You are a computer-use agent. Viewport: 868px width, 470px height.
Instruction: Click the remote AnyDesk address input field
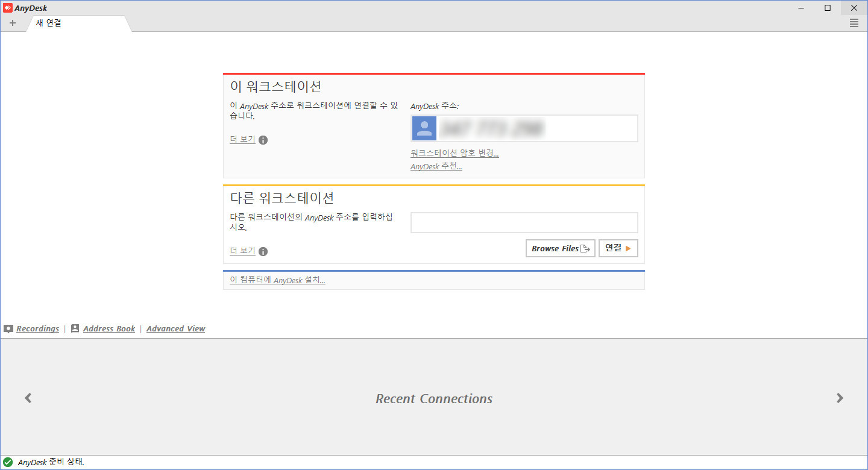[524, 222]
